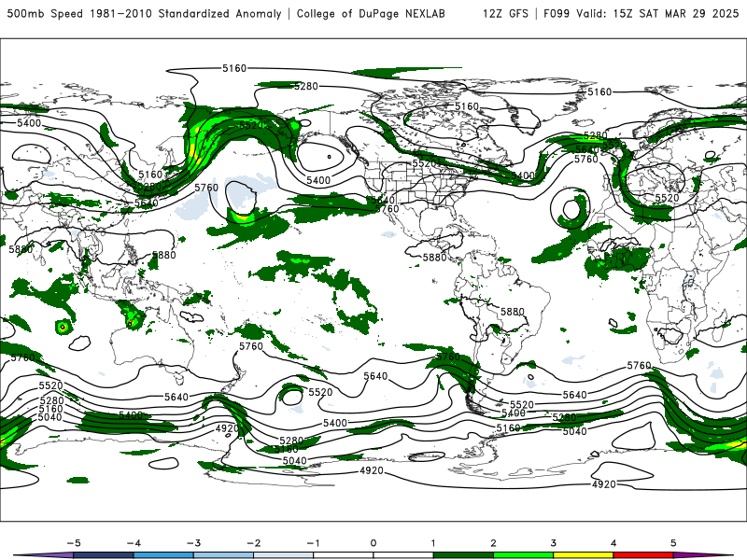Click the '5520' contour label over Europe
The image size is (747, 560).
point(667,198)
